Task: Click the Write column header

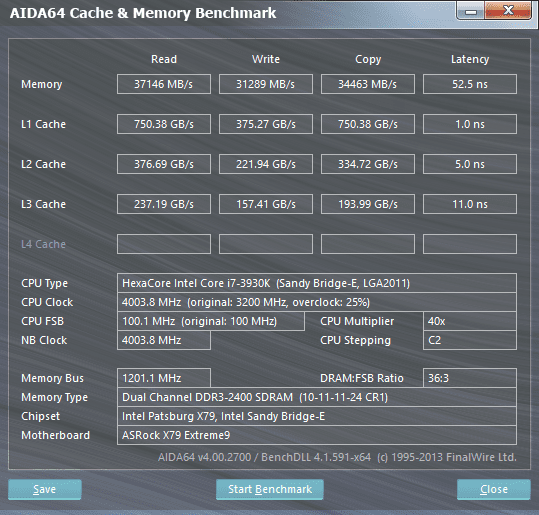Action: [x=266, y=59]
